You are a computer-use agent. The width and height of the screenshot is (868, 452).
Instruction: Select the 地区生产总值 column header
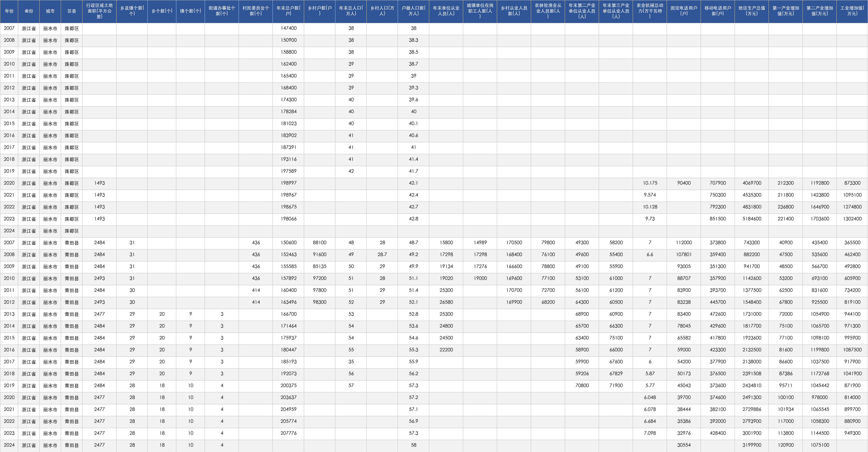752,11
